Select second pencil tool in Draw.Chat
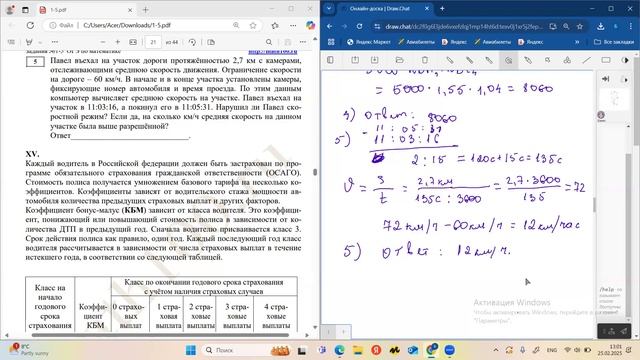This screenshot has width=640, height=360. pyautogui.click(x=469, y=60)
